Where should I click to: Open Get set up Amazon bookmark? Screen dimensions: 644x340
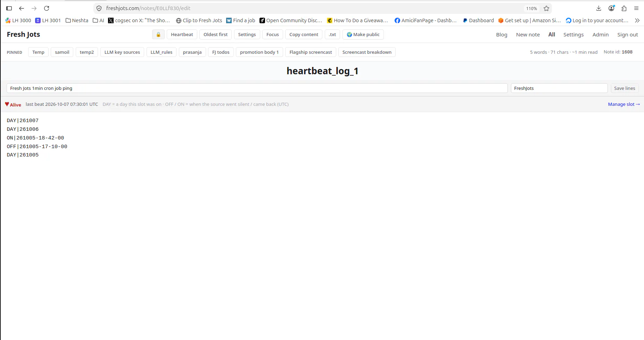tap(529, 20)
